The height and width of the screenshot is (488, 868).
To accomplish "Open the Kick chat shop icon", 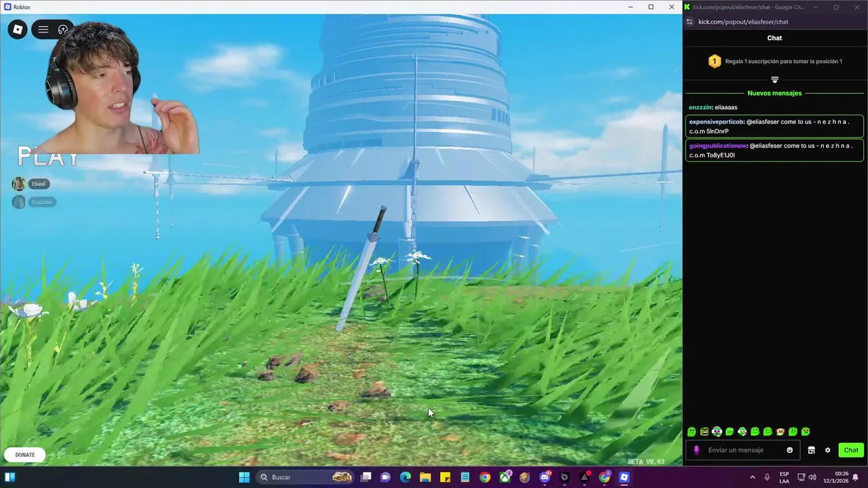I will (x=811, y=450).
